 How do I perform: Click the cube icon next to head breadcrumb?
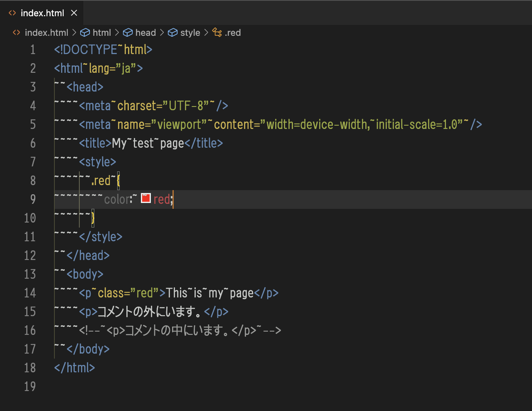(128, 33)
